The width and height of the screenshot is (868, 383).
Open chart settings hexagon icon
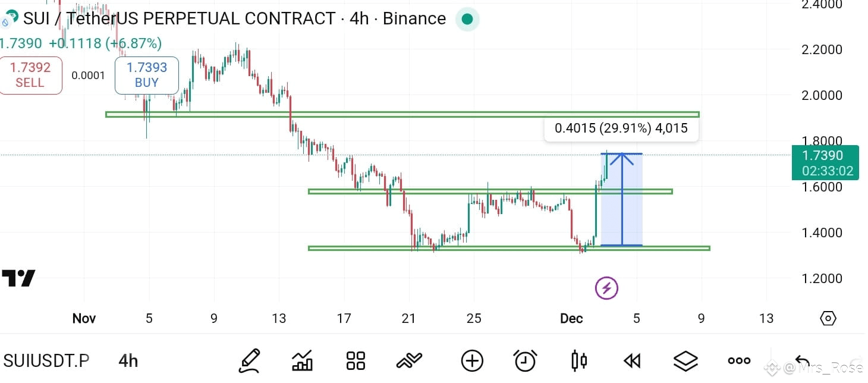[x=828, y=318]
